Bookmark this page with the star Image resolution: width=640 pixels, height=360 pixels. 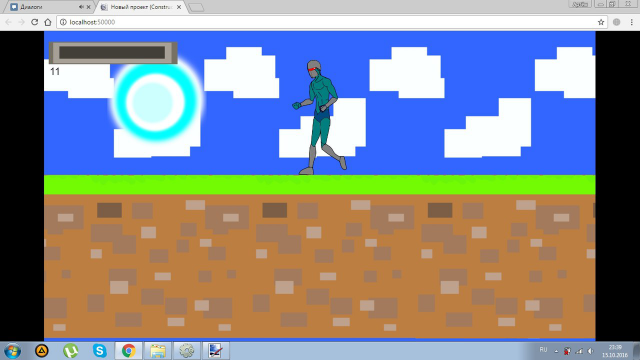tap(601, 22)
